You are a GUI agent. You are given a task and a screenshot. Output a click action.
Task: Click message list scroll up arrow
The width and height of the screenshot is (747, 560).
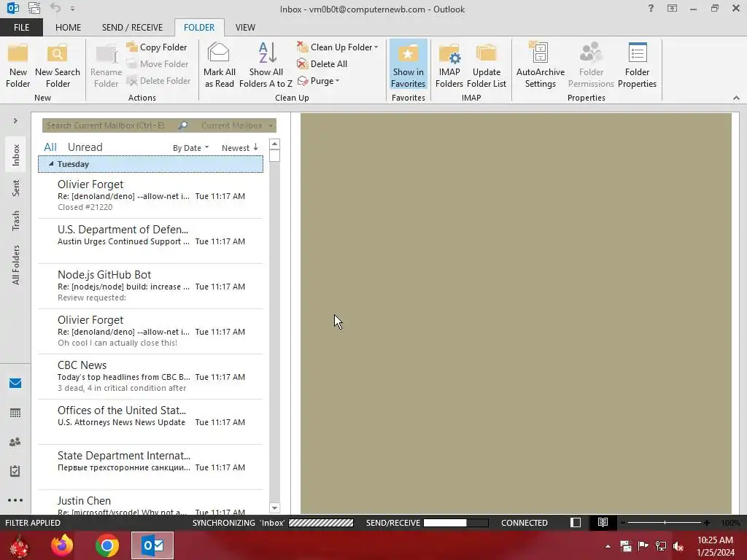pyautogui.click(x=274, y=144)
